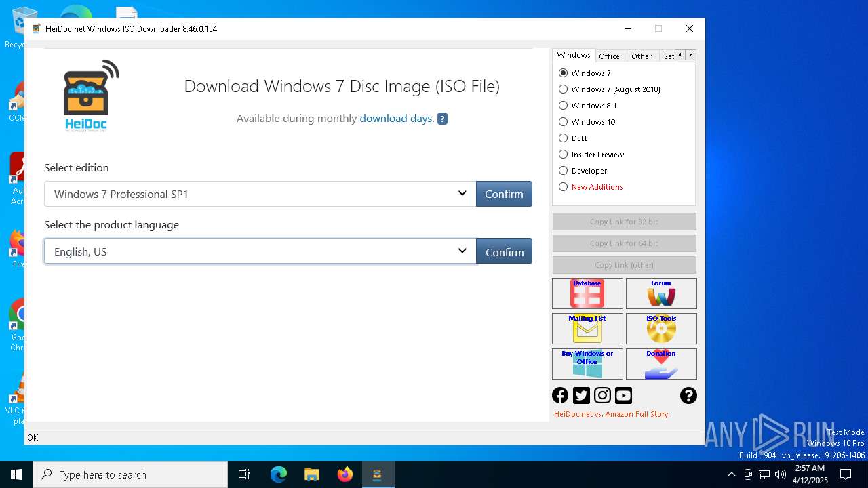868x488 pixels.
Task: Switch to the Other tab
Action: pyautogui.click(x=642, y=56)
